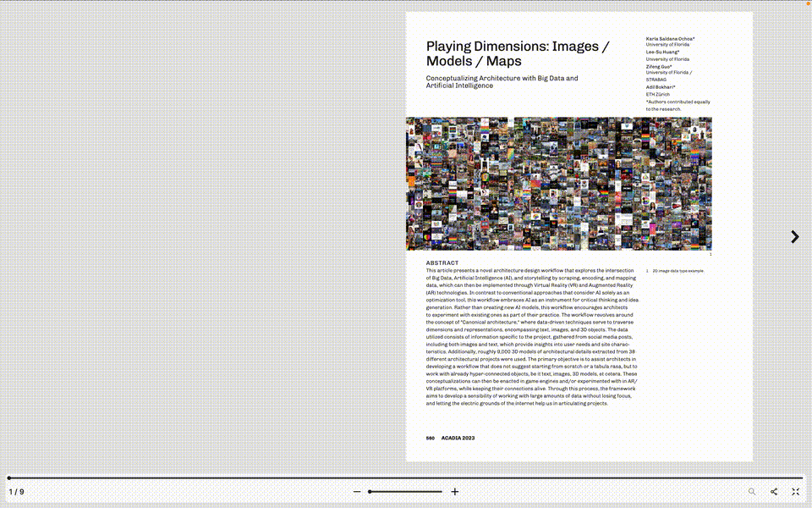Click the authors contributed equally note
The image size is (812, 508).
click(x=678, y=105)
